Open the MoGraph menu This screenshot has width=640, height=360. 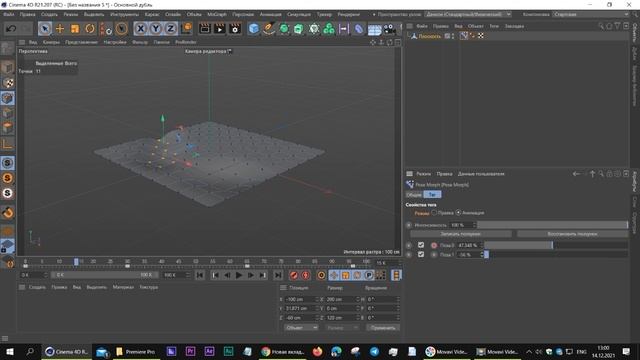coord(217,14)
